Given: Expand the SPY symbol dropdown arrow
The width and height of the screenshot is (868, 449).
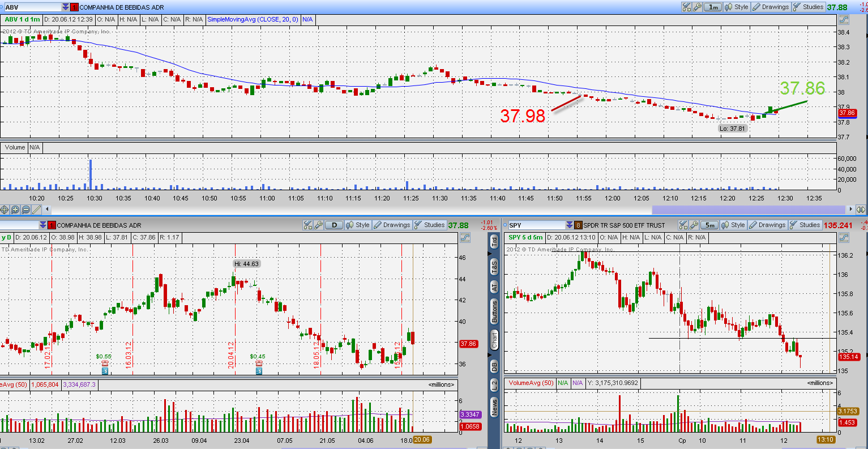Looking at the screenshot, I should pyautogui.click(x=569, y=225).
